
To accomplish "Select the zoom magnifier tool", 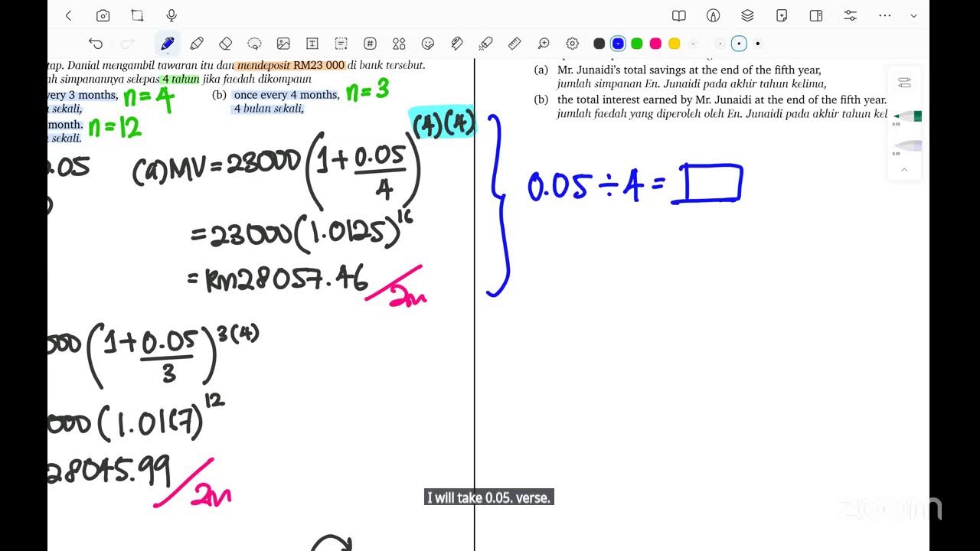I will click(544, 44).
